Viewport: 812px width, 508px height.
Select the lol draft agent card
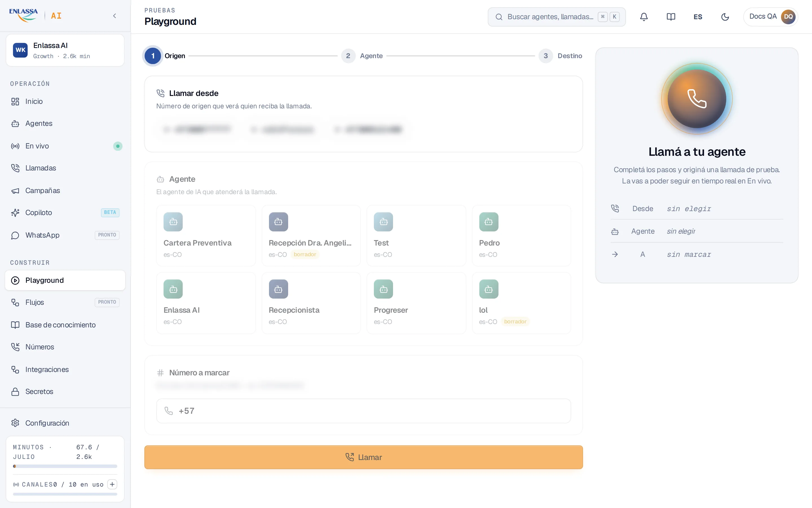tap(521, 303)
